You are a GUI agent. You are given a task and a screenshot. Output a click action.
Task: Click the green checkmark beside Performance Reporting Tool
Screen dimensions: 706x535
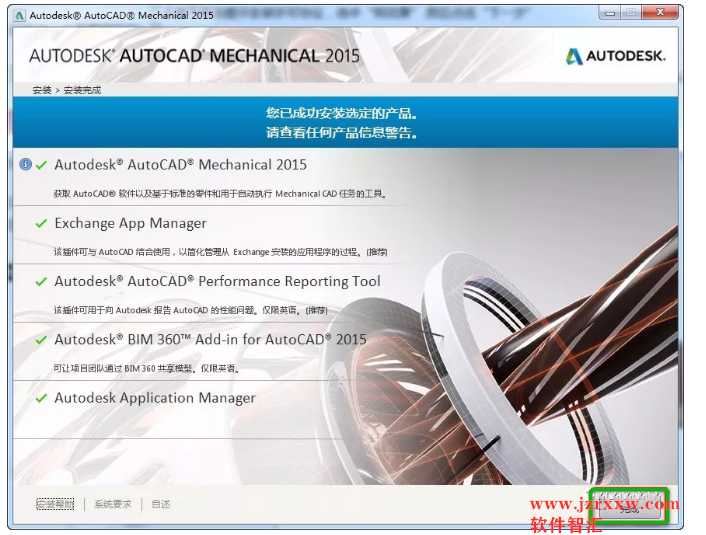41,281
